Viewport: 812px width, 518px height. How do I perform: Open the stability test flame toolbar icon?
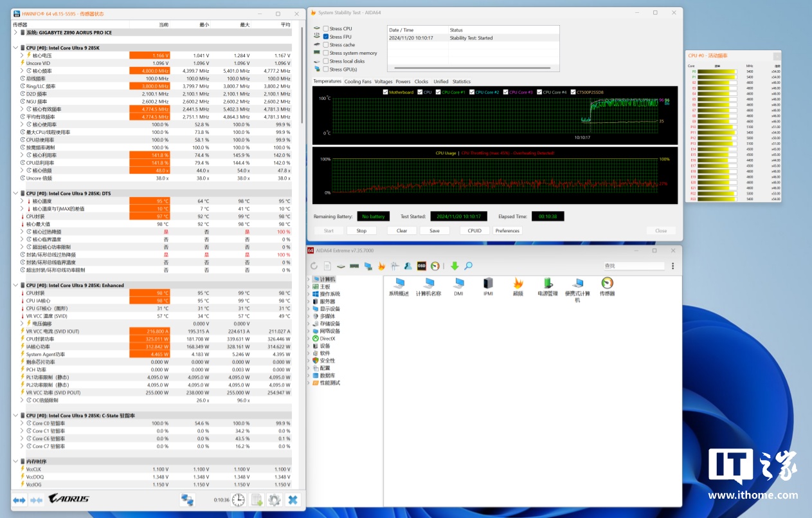[x=381, y=266]
